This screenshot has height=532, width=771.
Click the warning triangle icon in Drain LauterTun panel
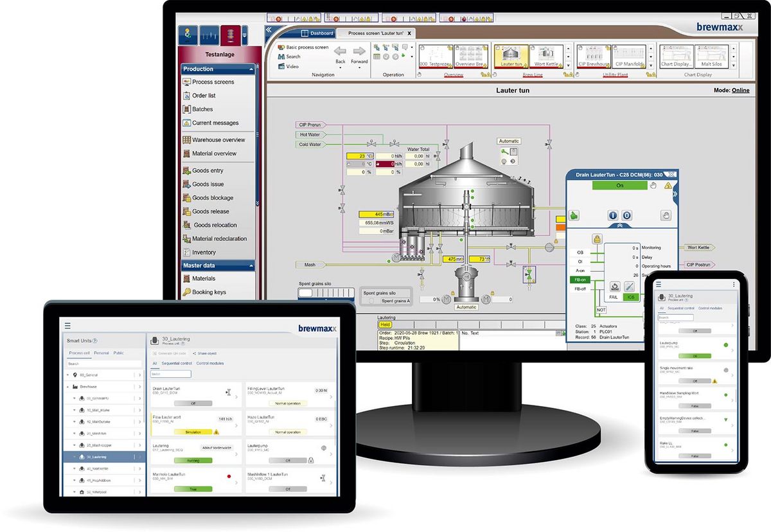tap(668, 186)
